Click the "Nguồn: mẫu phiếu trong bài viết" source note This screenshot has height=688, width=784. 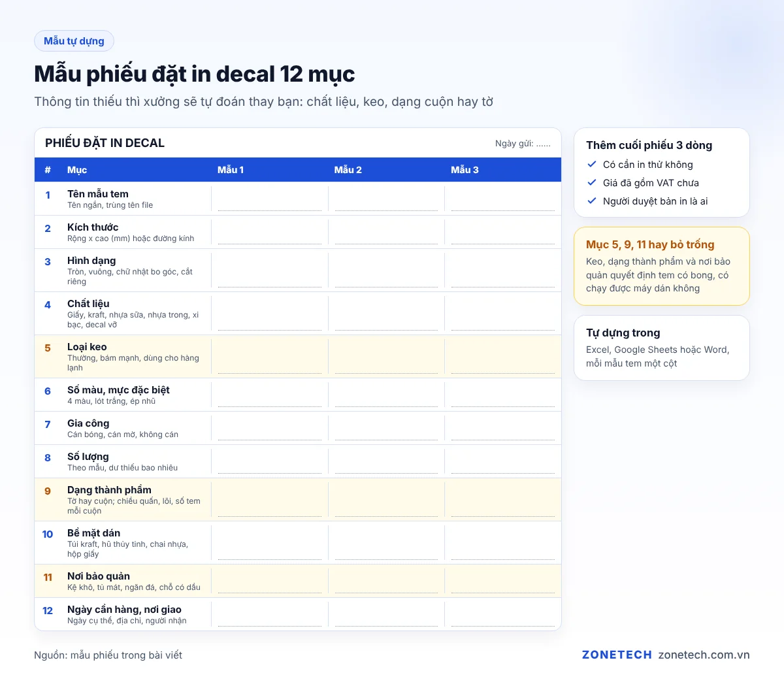click(x=108, y=655)
